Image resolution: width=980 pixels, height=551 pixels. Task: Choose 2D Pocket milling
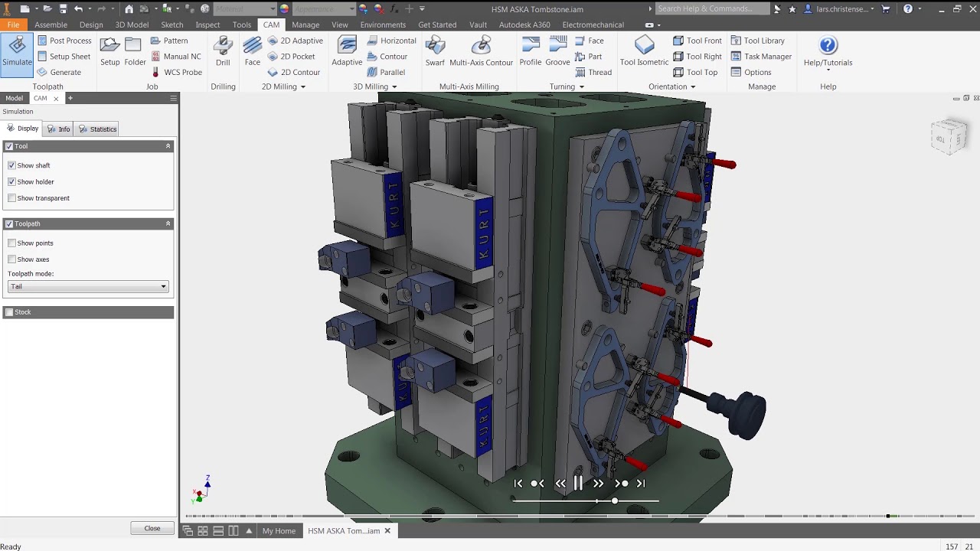[x=291, y=57]
